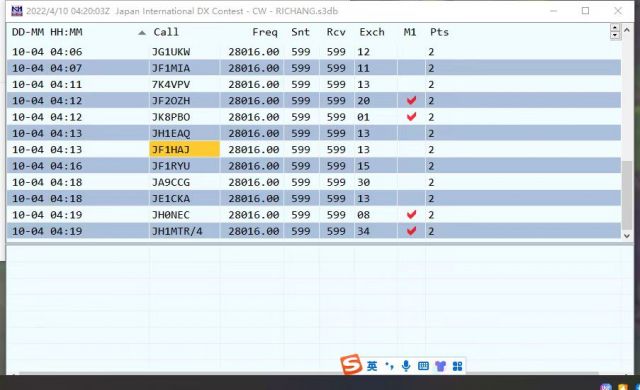640x390 pixels.
Task: Sort the log by Exch column
Action: coord(372,32)
